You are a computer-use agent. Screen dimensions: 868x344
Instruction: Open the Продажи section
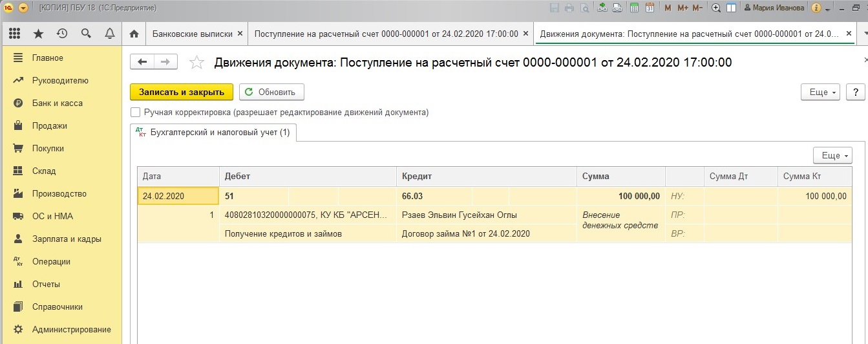click(61, 125)
